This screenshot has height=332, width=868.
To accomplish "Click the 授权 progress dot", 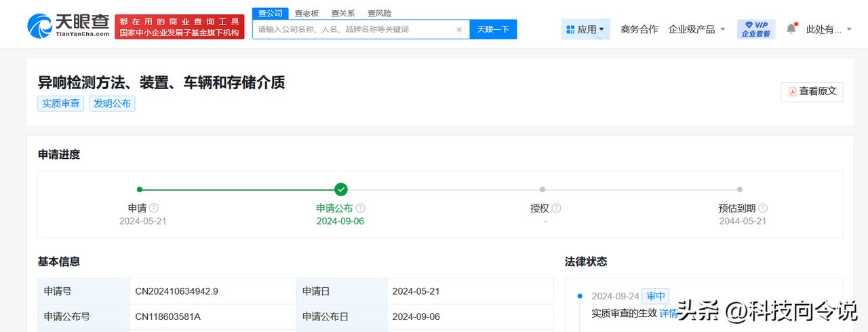I will coord(542,189).
